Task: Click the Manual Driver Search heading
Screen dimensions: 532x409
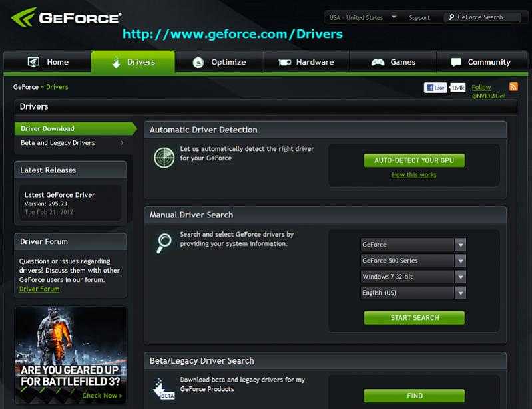Action: [x=191, y=215]
